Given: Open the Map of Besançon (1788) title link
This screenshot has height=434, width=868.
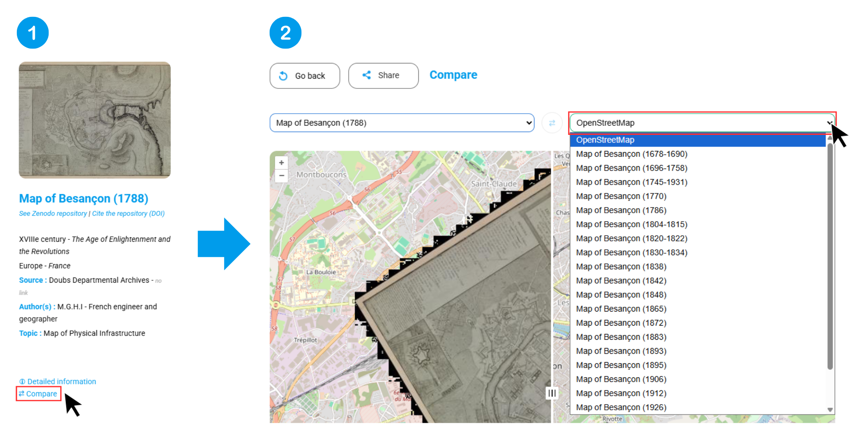Looking at the screenshot, I should [x=84, y=198].
